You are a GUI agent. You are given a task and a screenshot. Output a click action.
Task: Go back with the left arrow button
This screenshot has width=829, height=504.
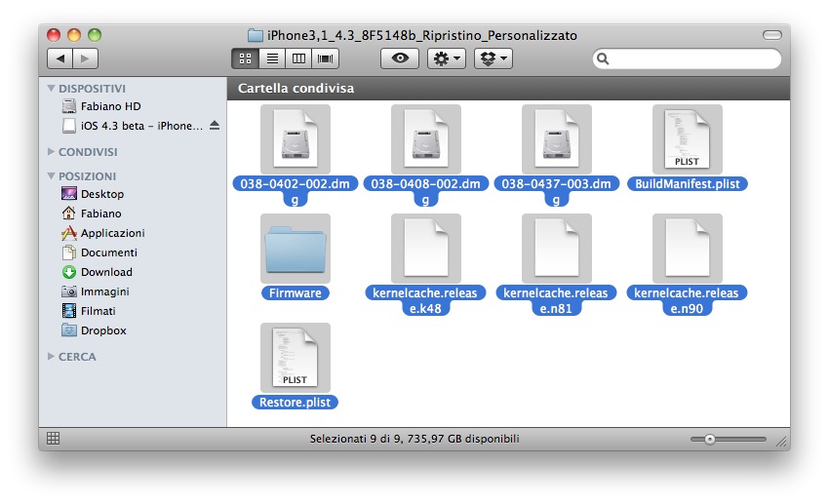coord(60,58)
